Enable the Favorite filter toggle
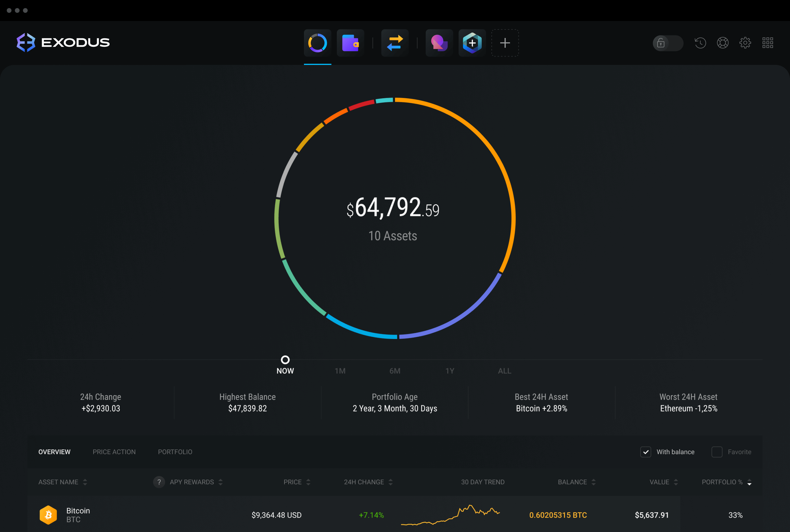 coord(715,452)
